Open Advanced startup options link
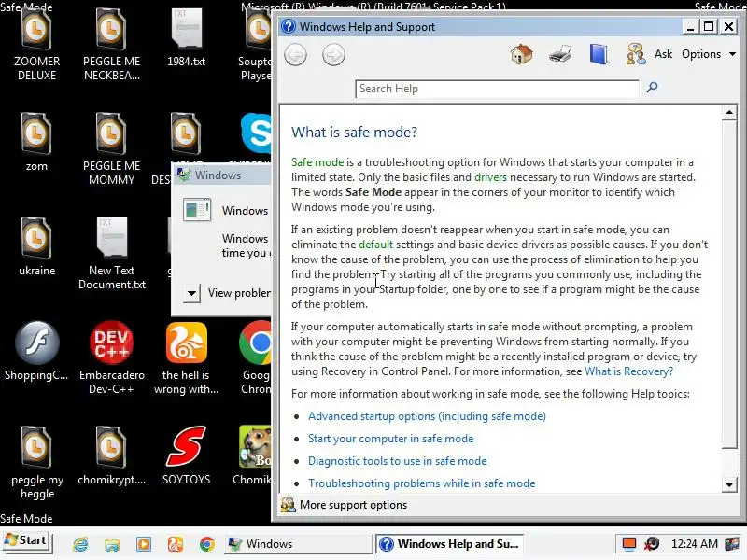Image resolution: width=747 pixels, height=560 pixels. (x=427, y=416)
